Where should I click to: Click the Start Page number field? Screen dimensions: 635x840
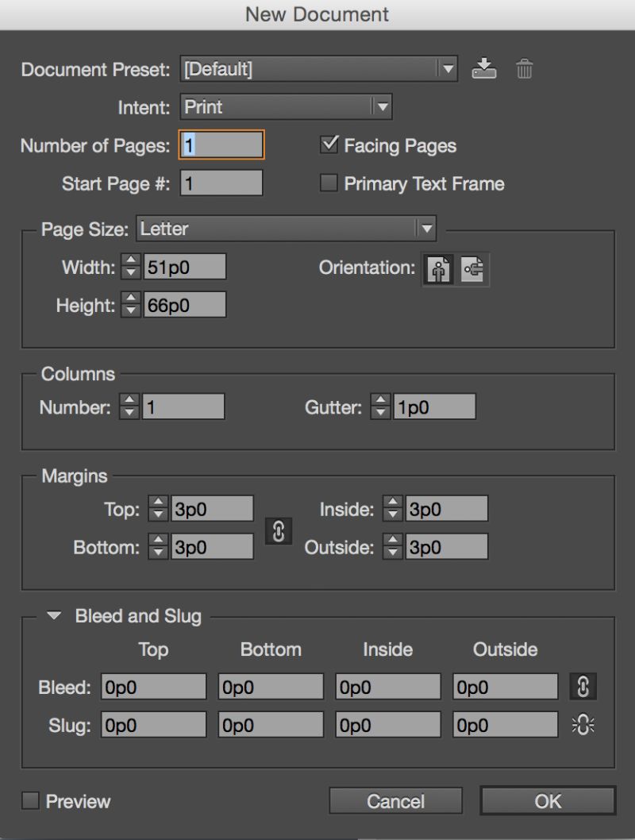pyautogui.click(x=221, y=183)
